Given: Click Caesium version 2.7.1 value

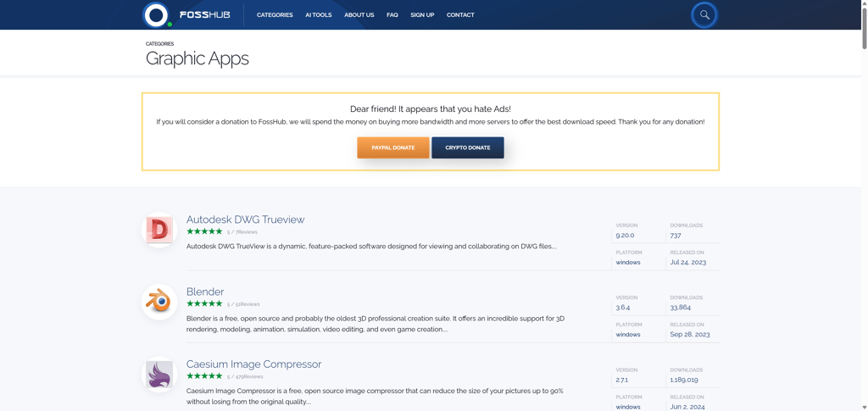Looking at the screenshot, I should point(621,380).
